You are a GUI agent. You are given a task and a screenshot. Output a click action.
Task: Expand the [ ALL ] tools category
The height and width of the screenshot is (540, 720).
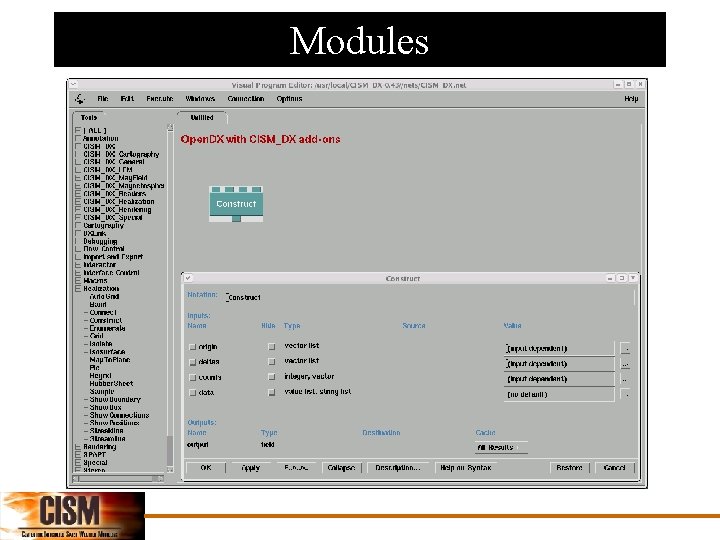(x=78, y=130)
